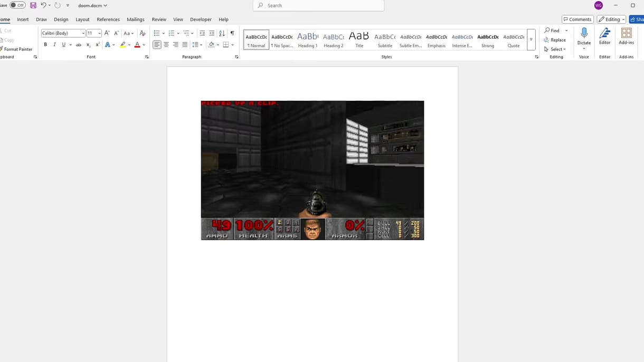This screenshot has width=644, height=362.
Task: Click the Line and Paragraph Spacing icon
Action: point(195,45)
